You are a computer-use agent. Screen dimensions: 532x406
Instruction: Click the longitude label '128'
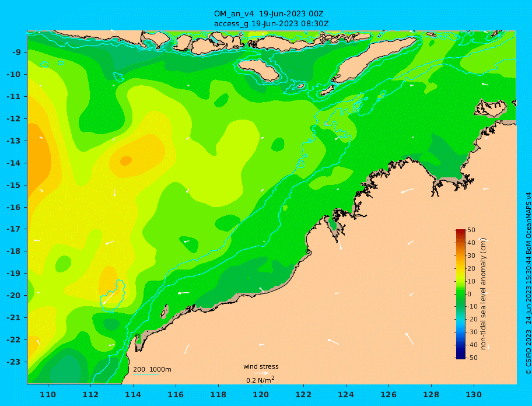431,394
